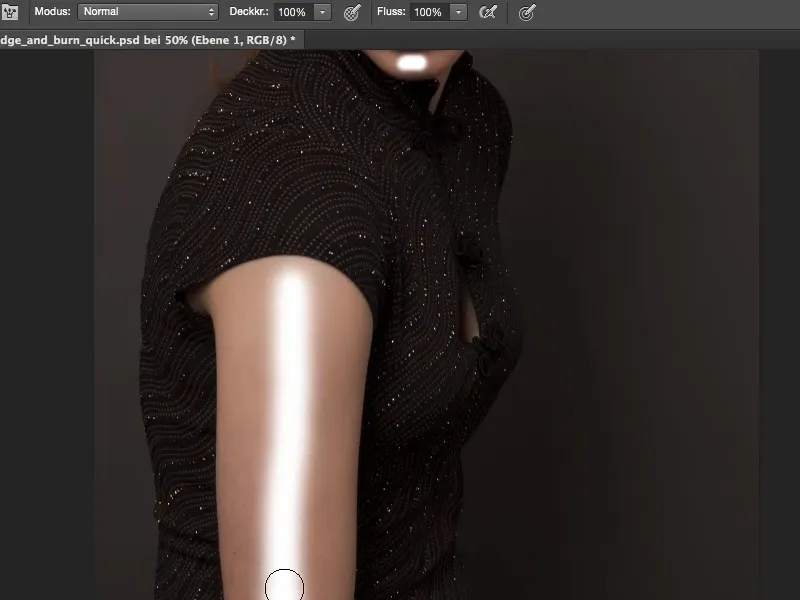Click the Deckkr. label text
The height and width of the screenshot is (600, 800).
point(249,12)
